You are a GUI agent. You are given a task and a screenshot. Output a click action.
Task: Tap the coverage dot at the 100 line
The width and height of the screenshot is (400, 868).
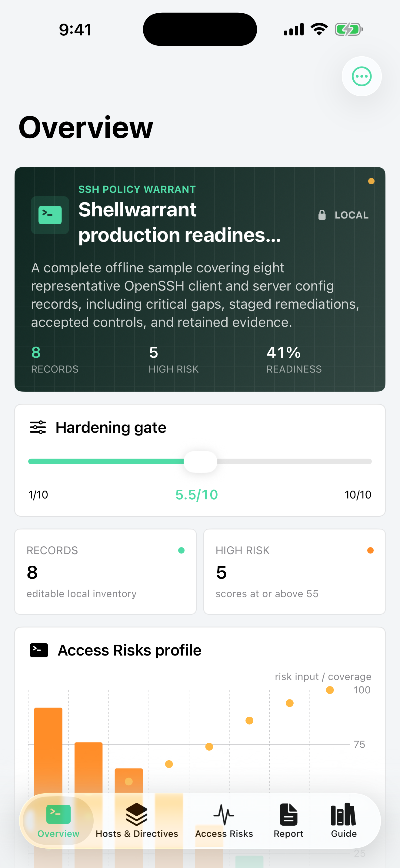click(x=330, y=690)
